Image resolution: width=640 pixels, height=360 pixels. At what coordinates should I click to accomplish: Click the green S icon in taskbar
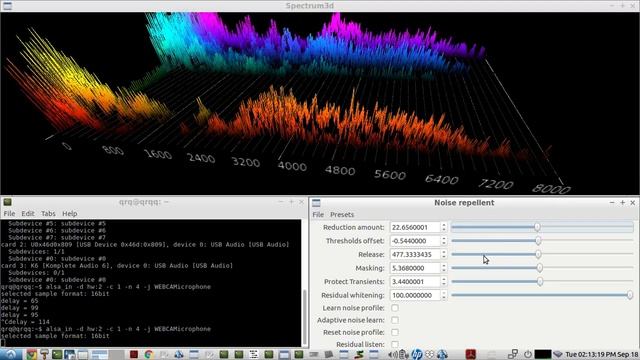coord(359,354)
